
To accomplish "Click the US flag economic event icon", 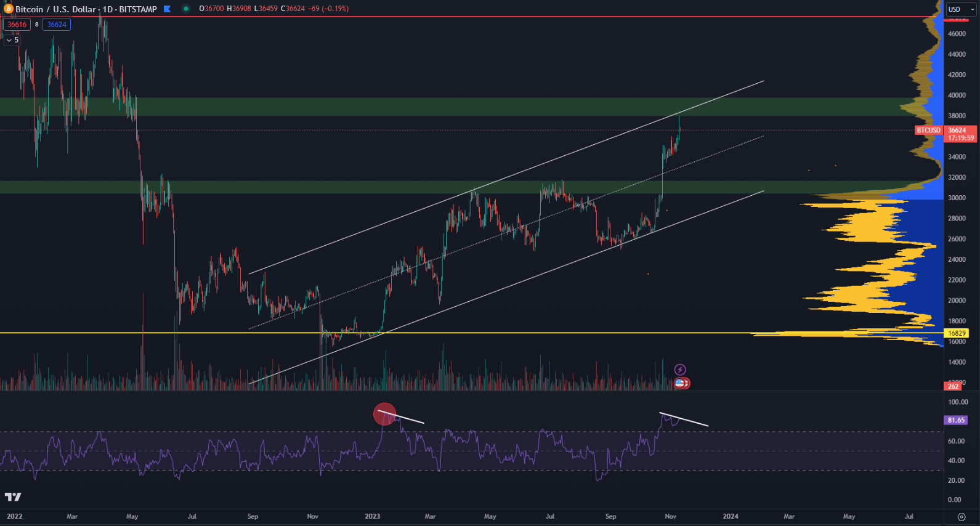I will click(680, 383).
